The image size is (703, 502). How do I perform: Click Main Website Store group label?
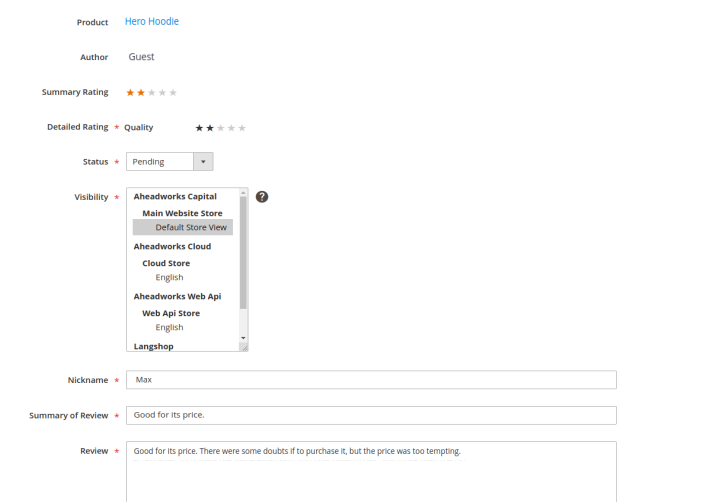(182, 213)
